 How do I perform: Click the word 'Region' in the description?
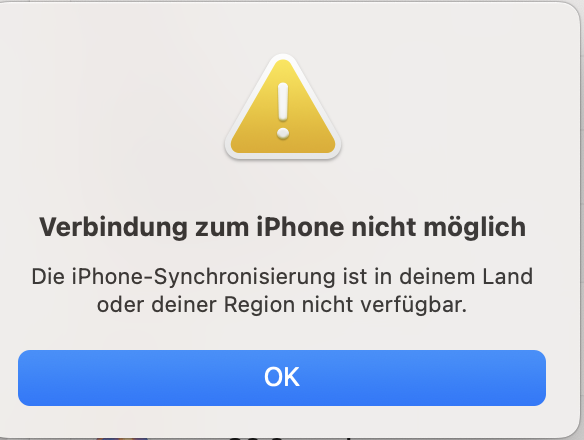point(259,306)
